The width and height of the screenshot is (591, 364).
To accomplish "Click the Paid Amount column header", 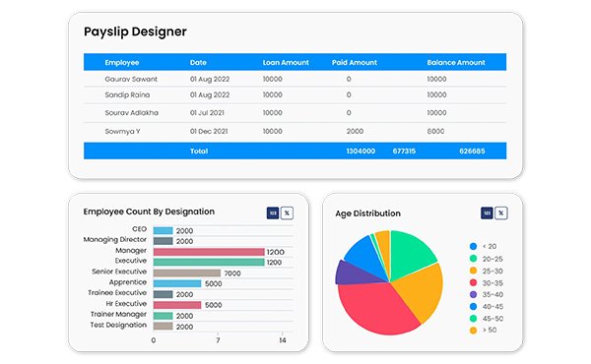I will click(x=355, y=63).
